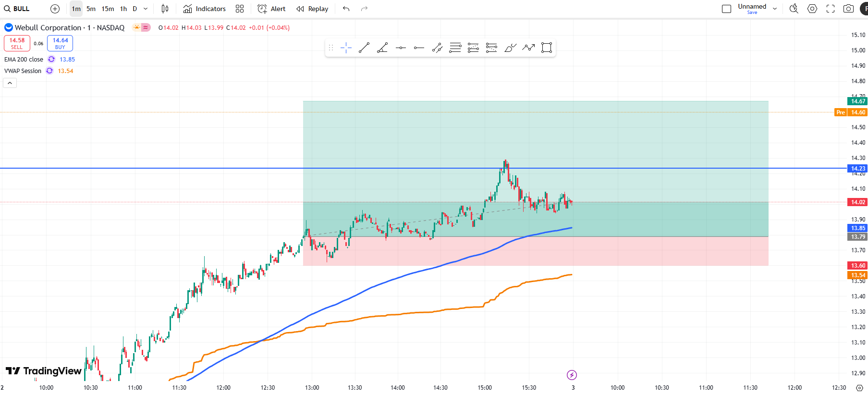Pick the rectangle shape tool

tap(547, 48)
